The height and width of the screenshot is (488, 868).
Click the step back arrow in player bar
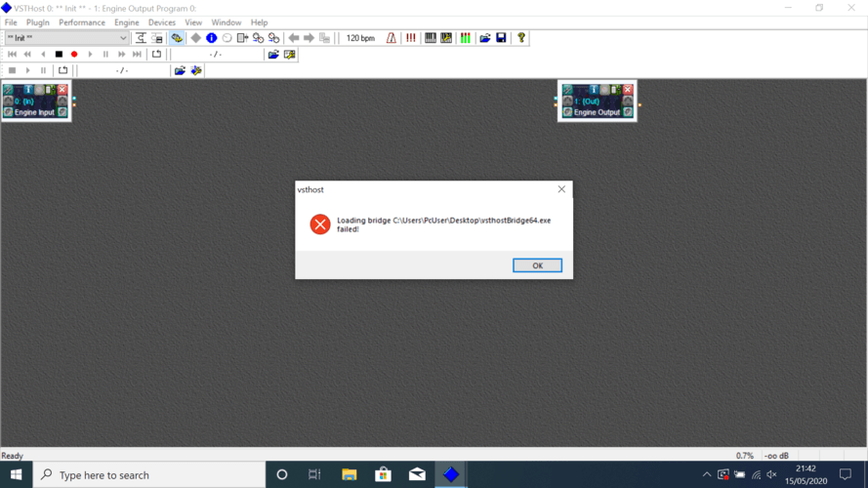coord(43,55)
